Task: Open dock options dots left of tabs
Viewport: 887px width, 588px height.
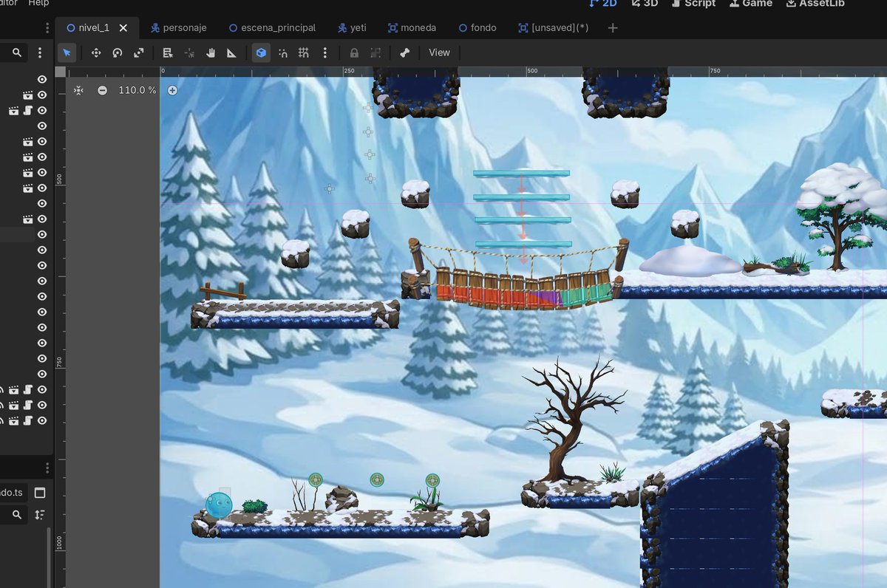Action: [48, 28]
